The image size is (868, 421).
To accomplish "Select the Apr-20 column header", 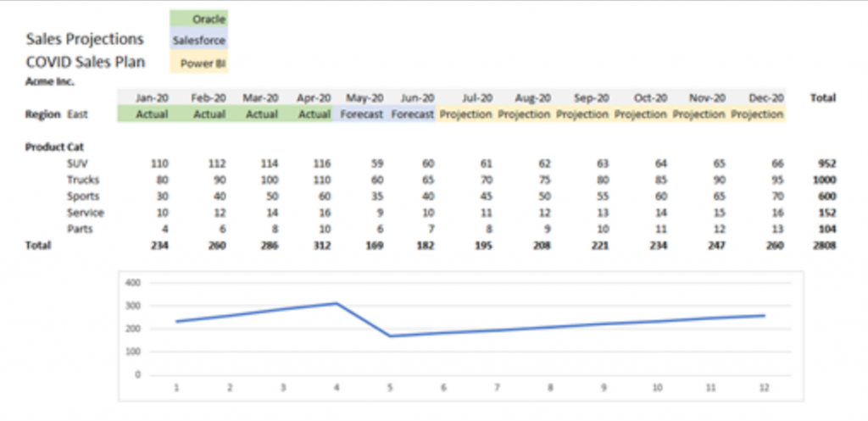I will click(314, 98).
